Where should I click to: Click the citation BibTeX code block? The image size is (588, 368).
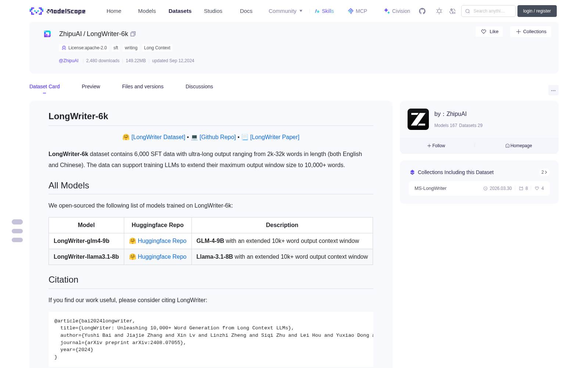click(211, 339)
